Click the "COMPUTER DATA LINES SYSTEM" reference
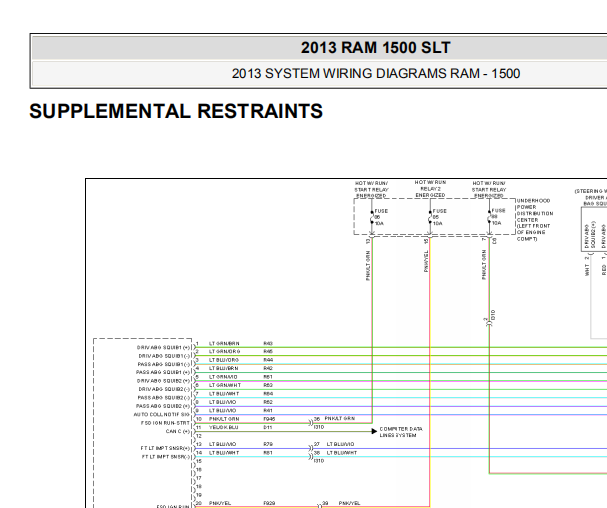607x508 pixels. point(401,432)
